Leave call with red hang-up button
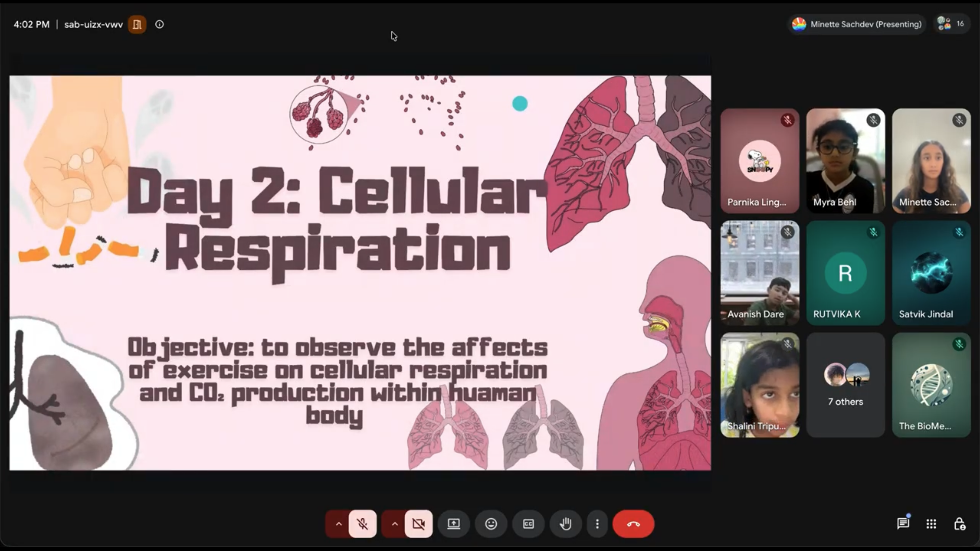This screenshot has height=551, width=980. click(x=633, y=524)
